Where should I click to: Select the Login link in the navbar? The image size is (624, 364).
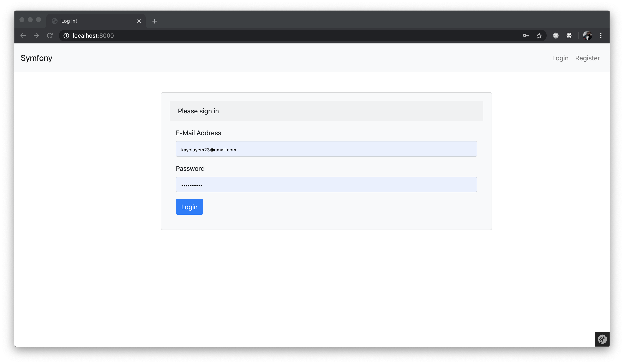coord(560,58)
